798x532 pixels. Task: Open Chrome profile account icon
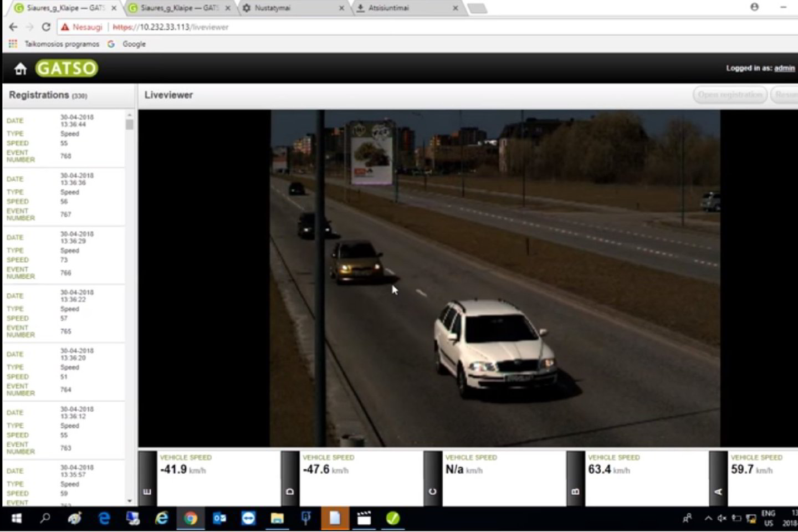tap(754, 7)
